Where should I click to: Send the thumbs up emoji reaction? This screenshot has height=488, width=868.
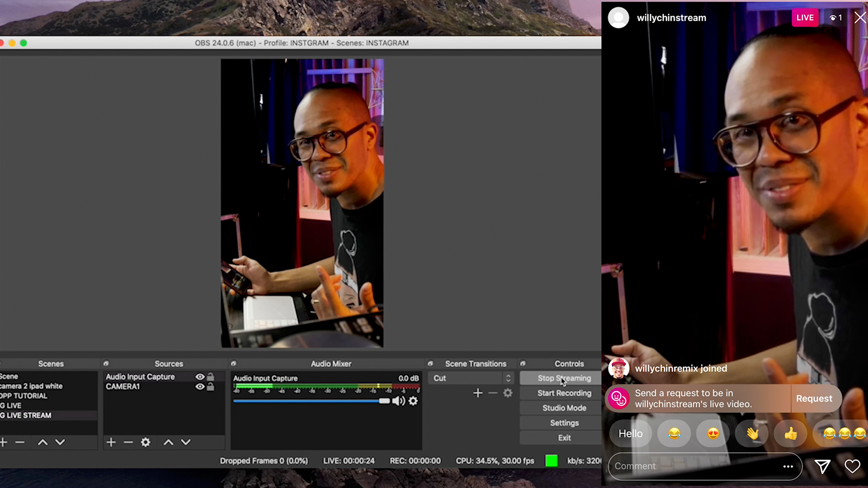791,434
